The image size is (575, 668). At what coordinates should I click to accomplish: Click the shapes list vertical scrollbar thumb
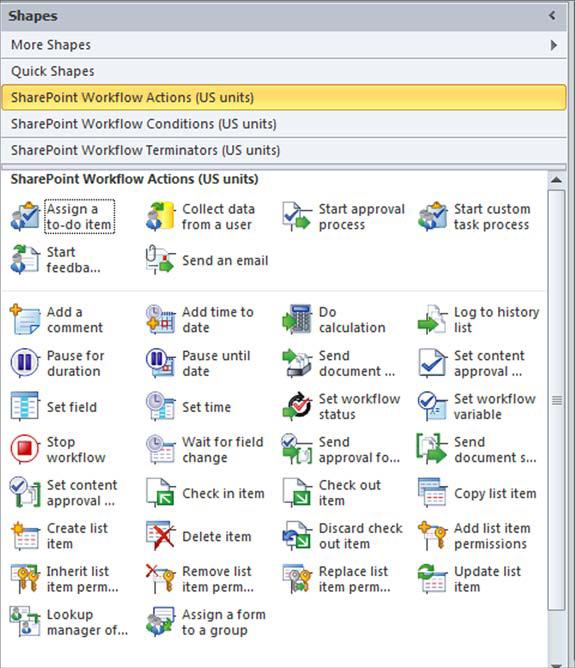tap(557, 400)
